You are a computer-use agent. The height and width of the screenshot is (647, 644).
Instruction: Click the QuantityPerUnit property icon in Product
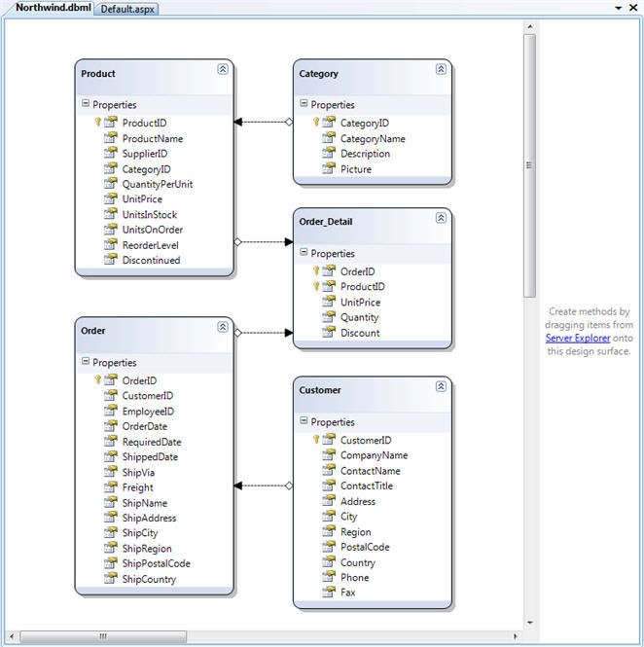[x=111, y=183]
